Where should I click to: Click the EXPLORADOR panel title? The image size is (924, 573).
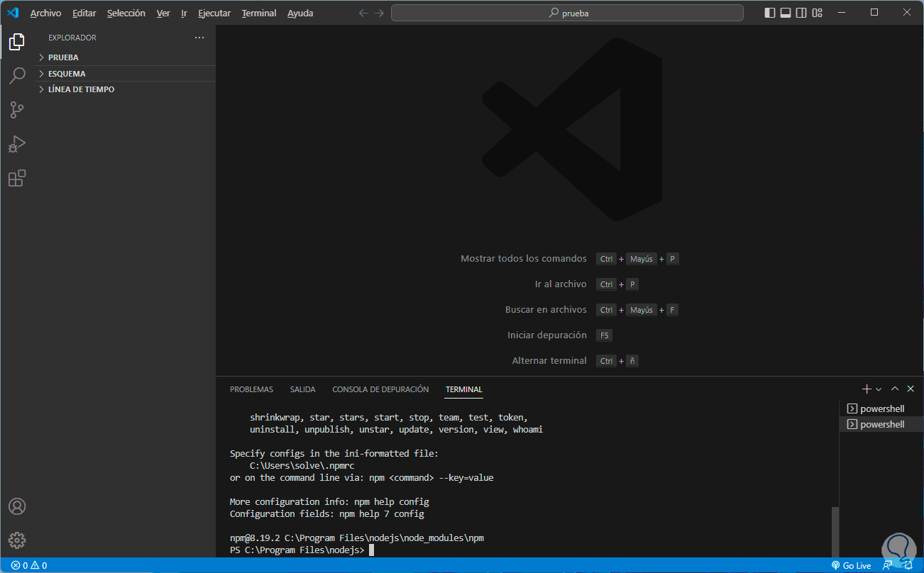click(x=72, y=38)
